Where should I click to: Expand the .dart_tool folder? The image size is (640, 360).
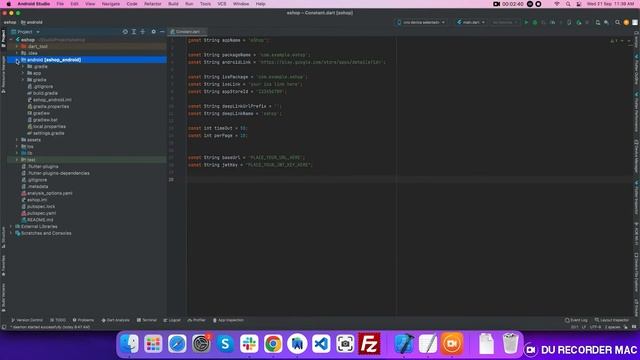coord(17,47)
